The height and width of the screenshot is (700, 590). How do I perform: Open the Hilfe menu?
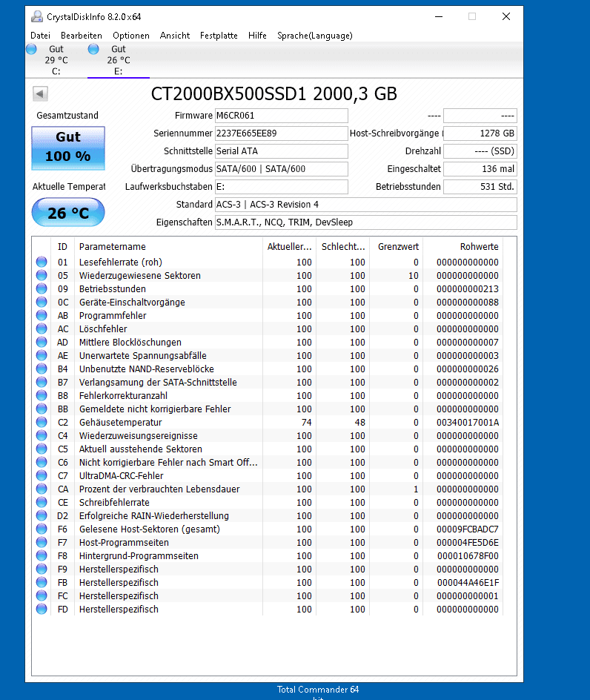pyautogui.click(x=257, y=36)
